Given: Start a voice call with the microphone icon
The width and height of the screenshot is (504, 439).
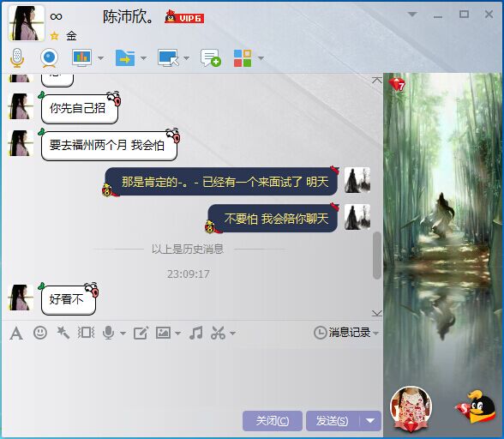Looking at the screenshot, I should [17, 58].
